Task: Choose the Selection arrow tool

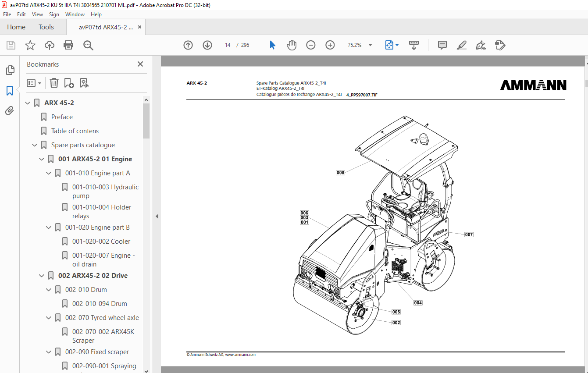Action: click(x=272, y=45)
